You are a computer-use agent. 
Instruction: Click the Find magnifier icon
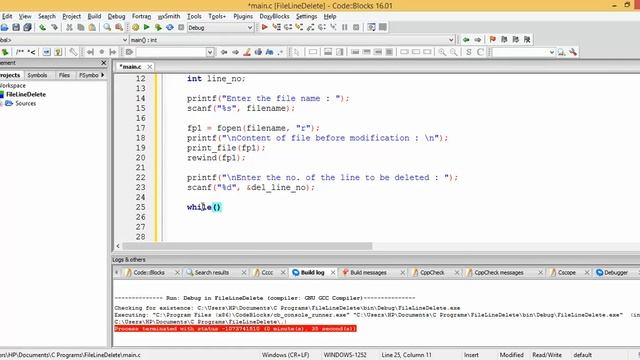[x=107, y=27]
